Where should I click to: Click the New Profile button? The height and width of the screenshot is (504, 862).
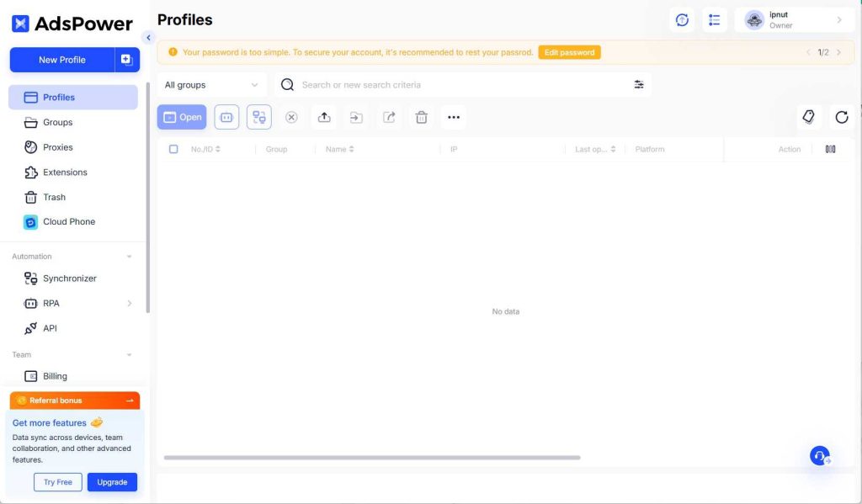[x=62, y=60]
